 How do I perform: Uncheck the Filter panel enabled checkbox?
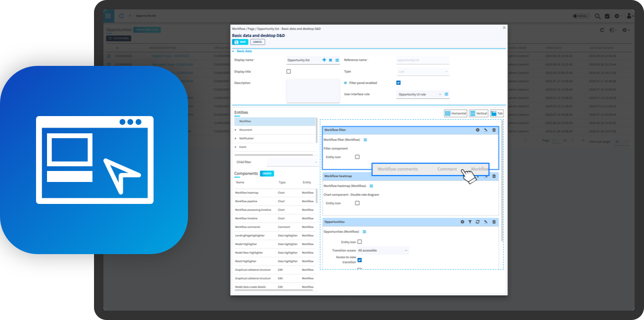pyautogui.click(x=399, y=83)
